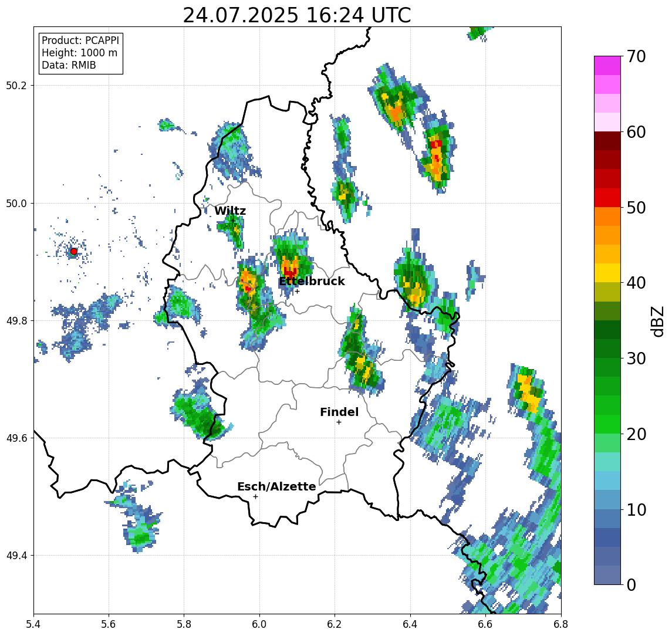Click the longitude tick label 6.6
Image resolution: width=672 pixels, height=636 pixels.
pyautogui.click(x=485, y=624)
